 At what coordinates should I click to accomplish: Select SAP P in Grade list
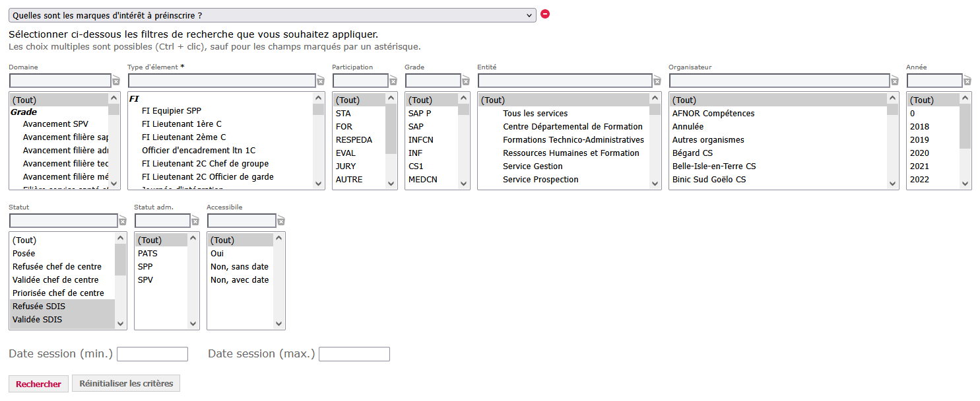432,114
